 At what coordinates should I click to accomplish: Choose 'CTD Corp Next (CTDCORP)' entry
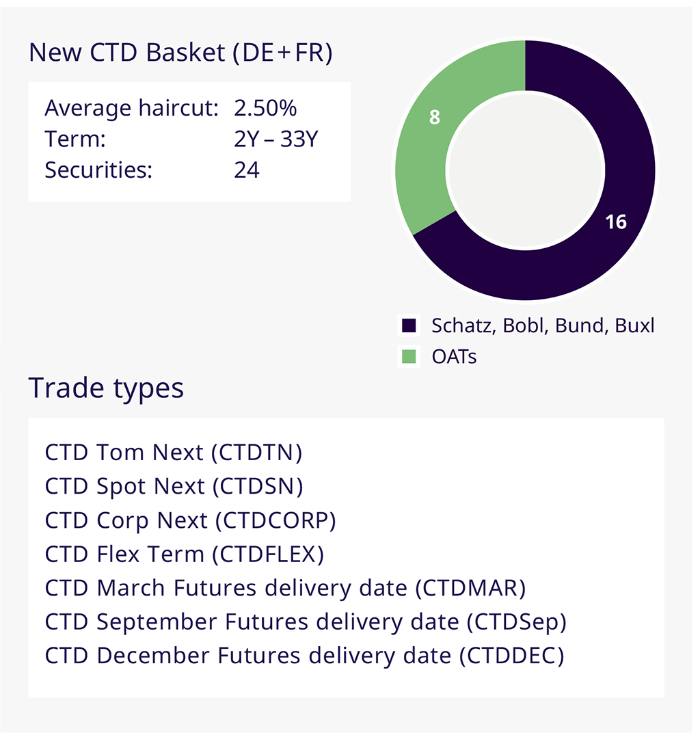(x=191, y=520)
